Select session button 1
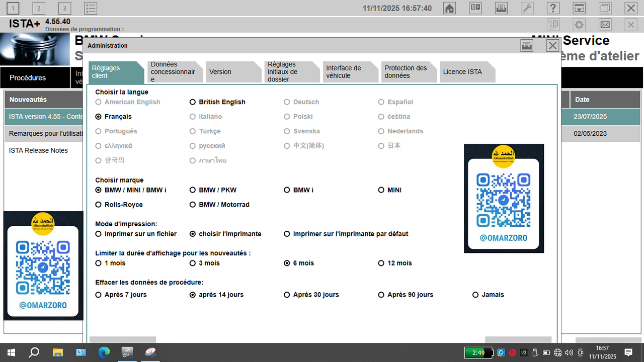The height and width of the screenshot is (362, 644). (13, 8)
